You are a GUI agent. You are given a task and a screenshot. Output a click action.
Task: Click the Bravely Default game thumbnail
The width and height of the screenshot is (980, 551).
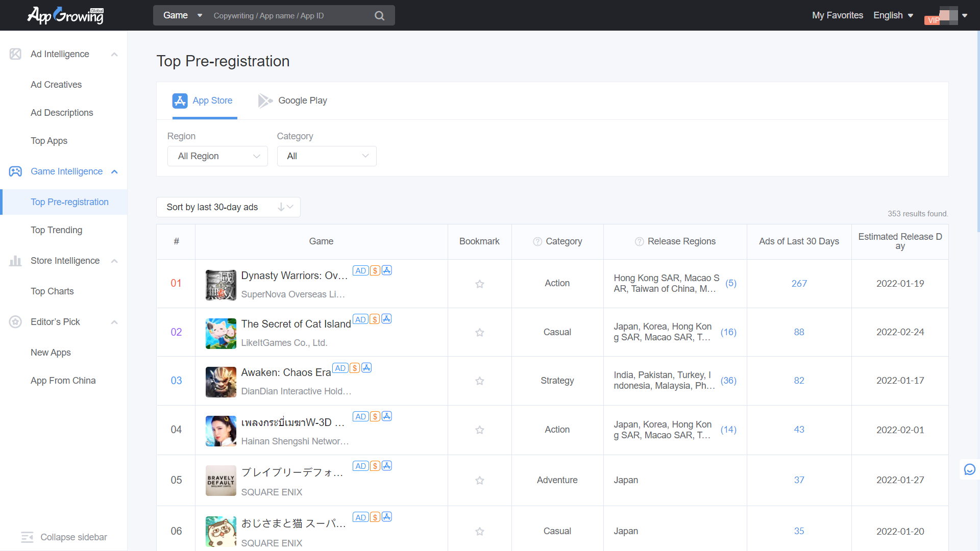pos(221,481)
